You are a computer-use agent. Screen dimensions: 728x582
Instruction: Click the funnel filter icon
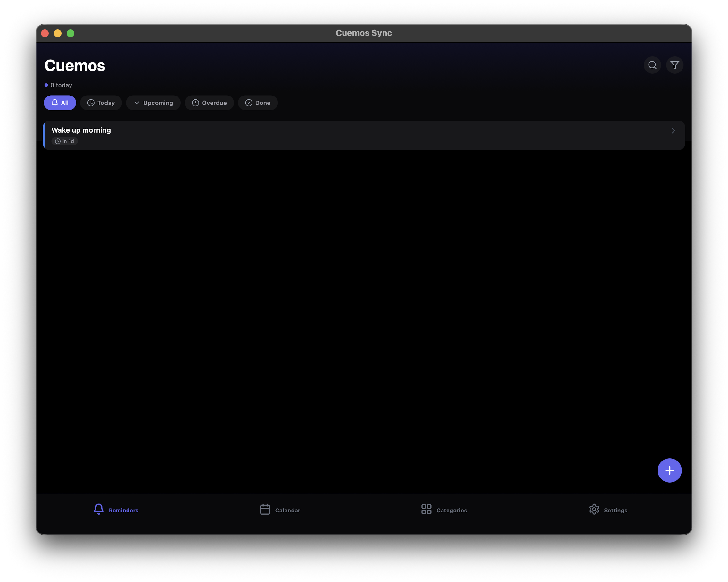pos(674,65)
